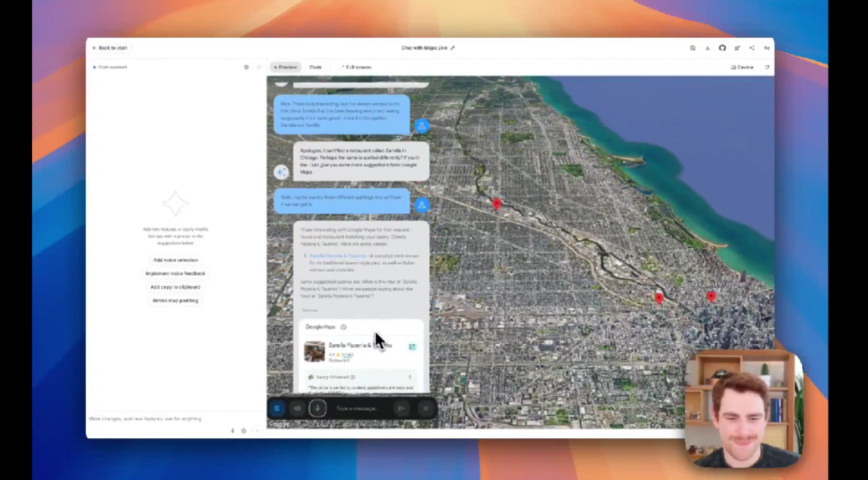Click the download icon in top toolbar

(x=707, y=48)
